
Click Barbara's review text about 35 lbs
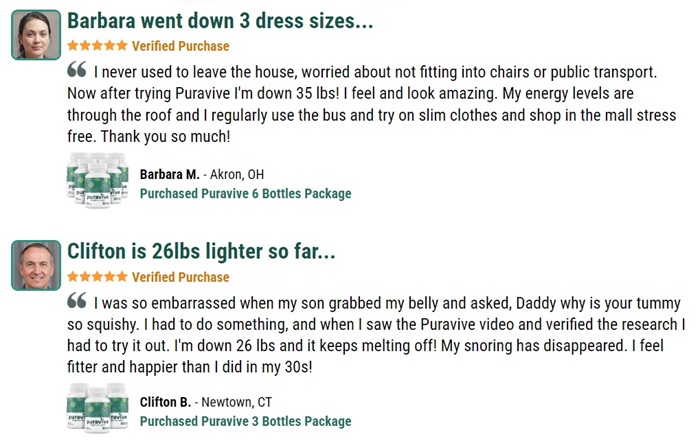[x=371, y=104]
